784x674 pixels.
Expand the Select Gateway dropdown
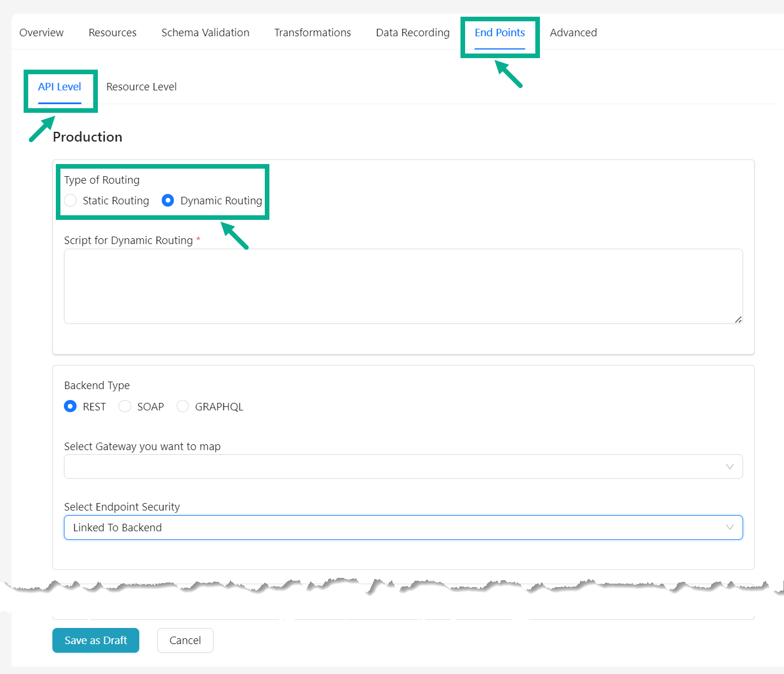pos(403,467)
